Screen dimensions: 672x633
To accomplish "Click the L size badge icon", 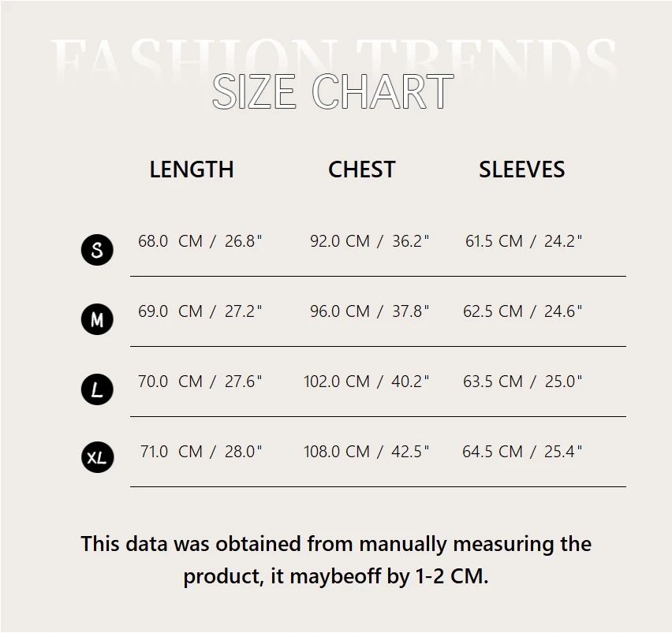I will pos(97,389).
